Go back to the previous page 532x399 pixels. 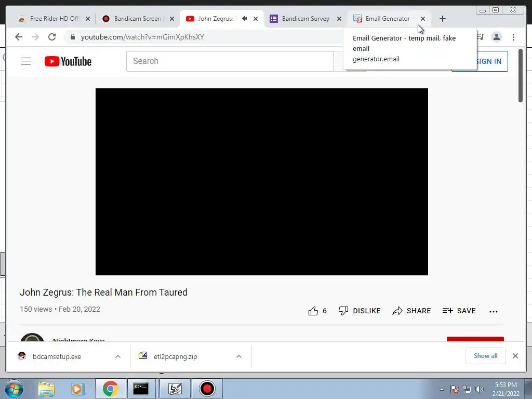[19, 37]
